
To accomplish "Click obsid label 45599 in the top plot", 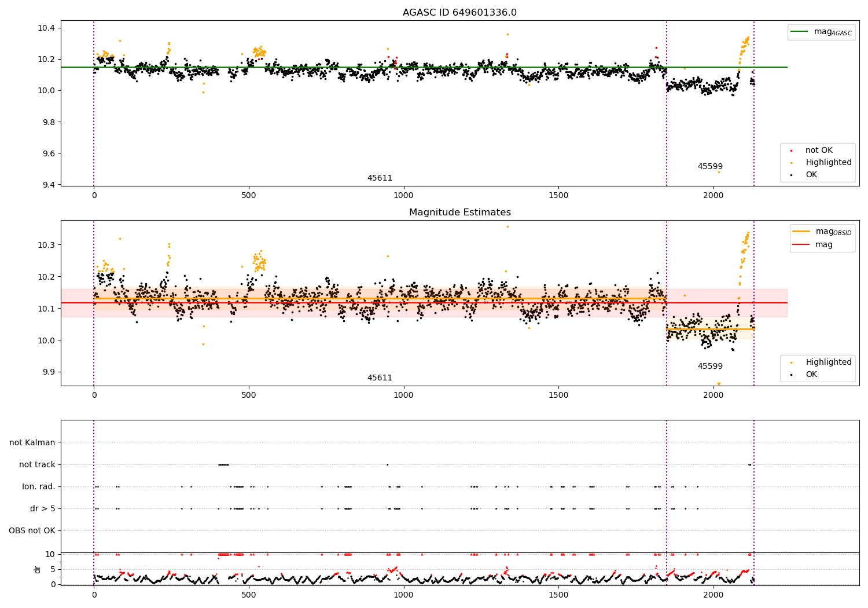I will click(x=710, y=167).
